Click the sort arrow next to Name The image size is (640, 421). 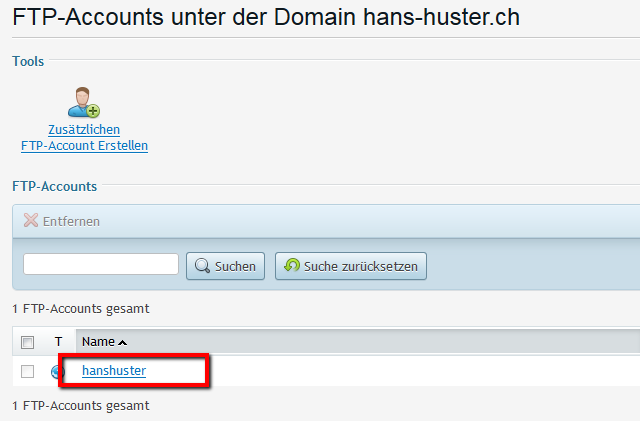[123, 342]
